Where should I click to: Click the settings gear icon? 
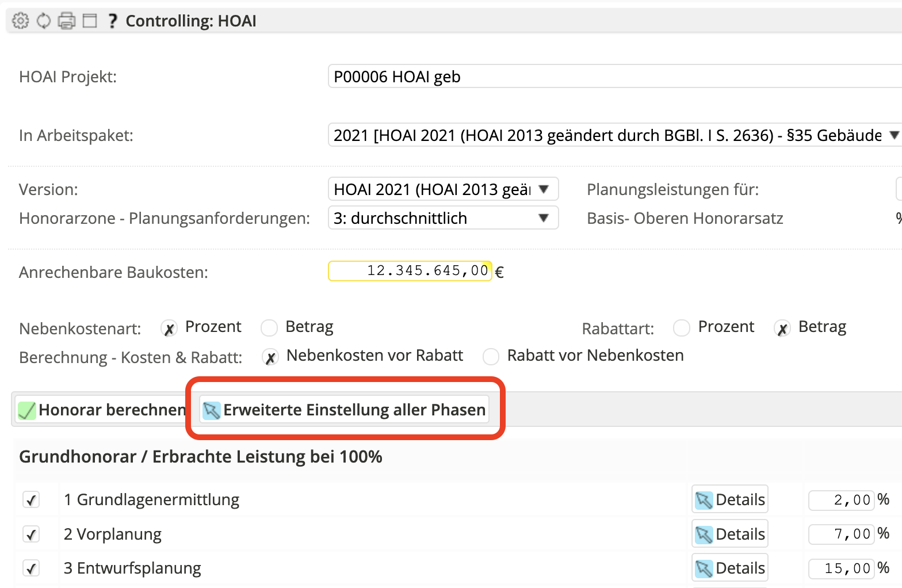pyautogui.click(x=21, y=21)
